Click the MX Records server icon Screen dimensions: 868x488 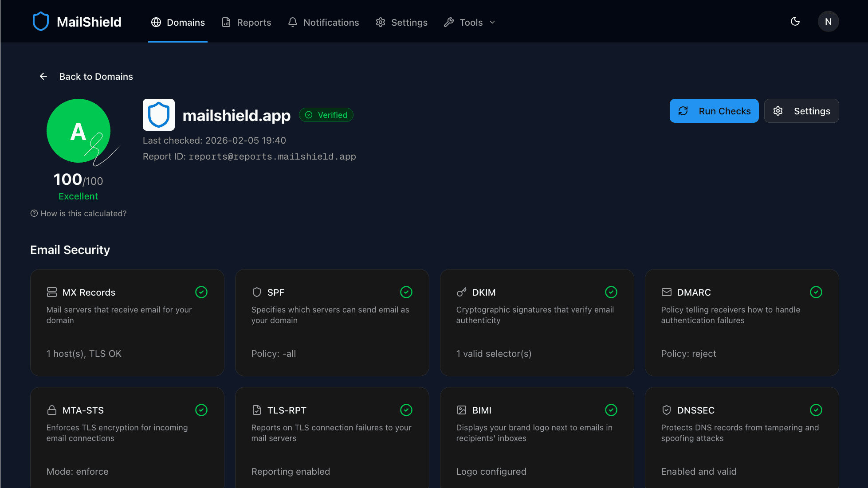52,292
